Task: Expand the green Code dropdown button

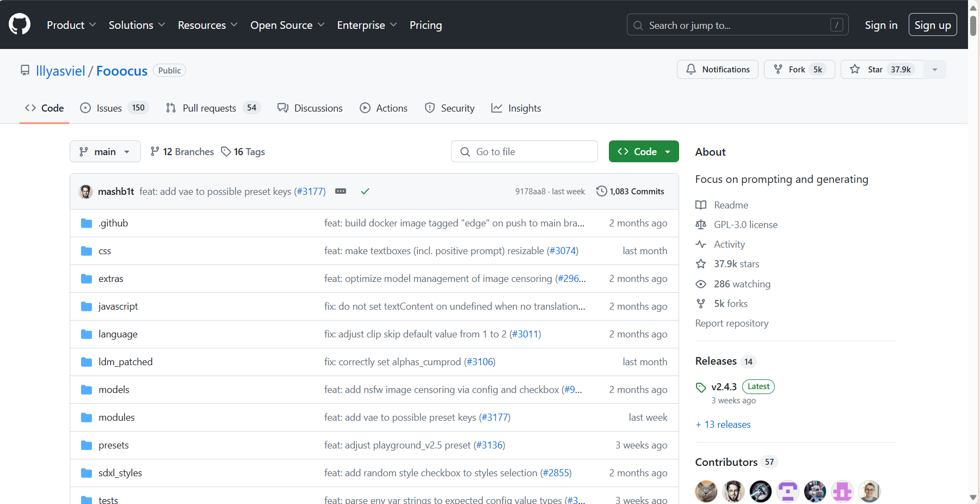Action: point(644,152)
